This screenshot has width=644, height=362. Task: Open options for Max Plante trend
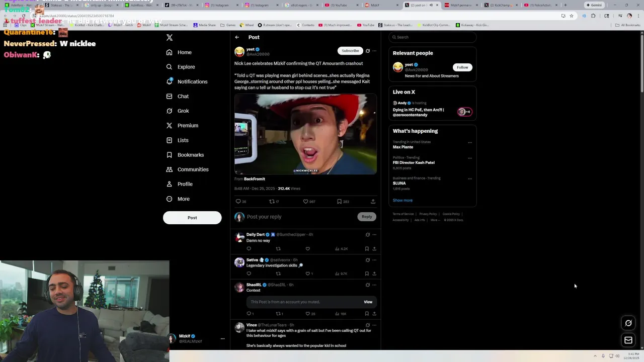click(470, 142)
